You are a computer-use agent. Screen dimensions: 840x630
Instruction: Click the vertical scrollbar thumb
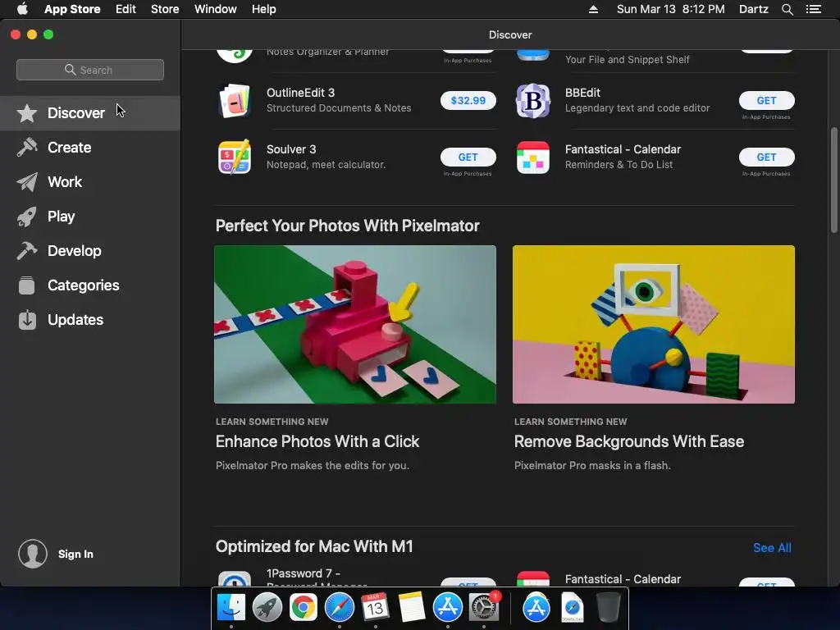point(833,180)
